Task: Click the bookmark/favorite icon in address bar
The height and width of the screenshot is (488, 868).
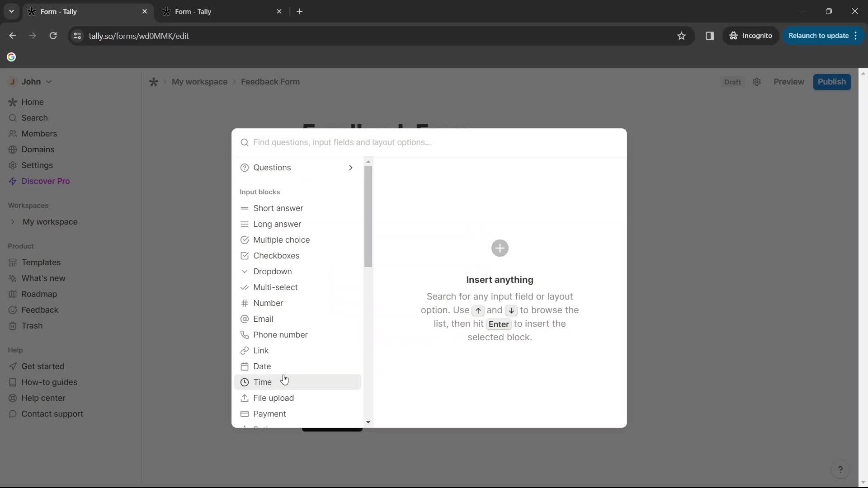Action: [681, 36]
